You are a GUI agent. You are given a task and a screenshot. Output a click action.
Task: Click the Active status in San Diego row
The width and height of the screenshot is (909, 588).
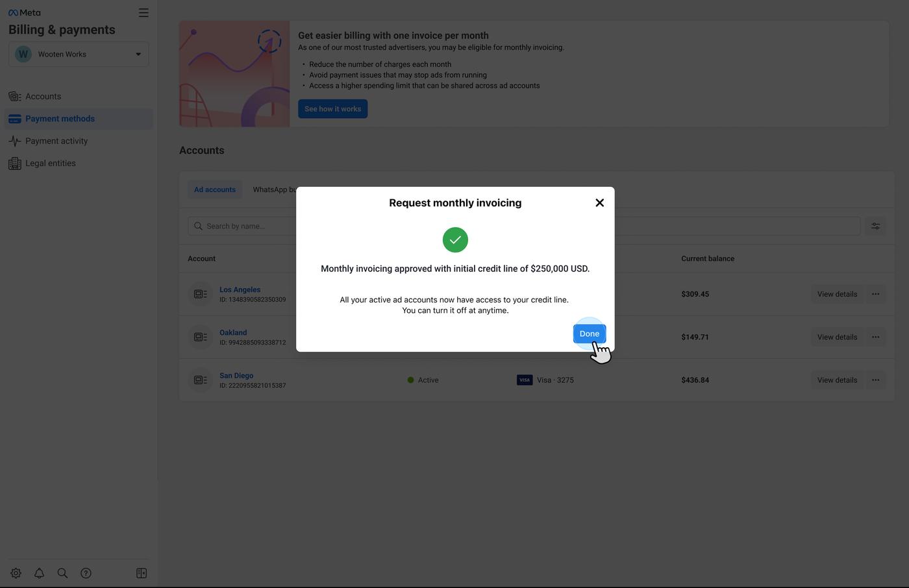(423, 380)
